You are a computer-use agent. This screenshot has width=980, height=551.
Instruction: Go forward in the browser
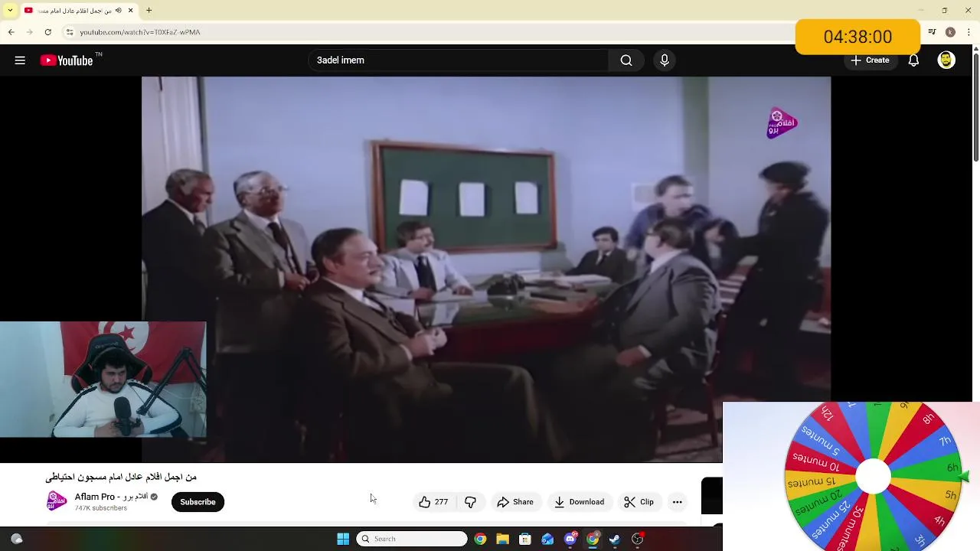(29, 32)
